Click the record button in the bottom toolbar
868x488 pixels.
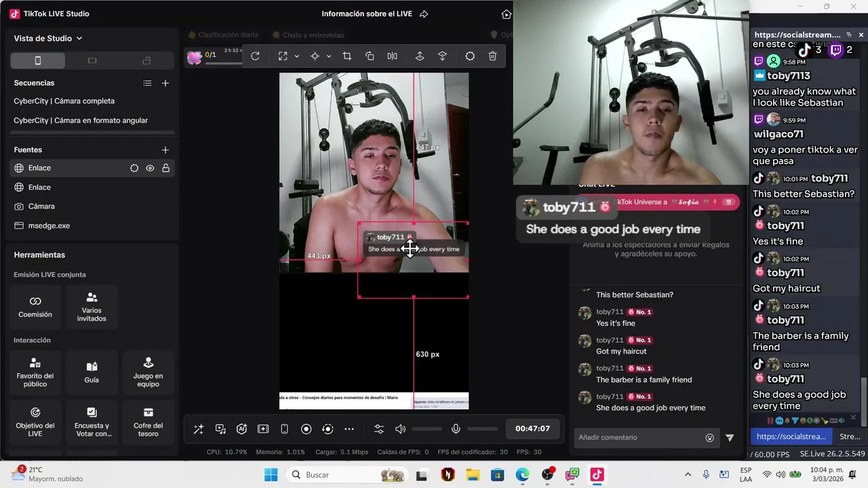(306, 429)
